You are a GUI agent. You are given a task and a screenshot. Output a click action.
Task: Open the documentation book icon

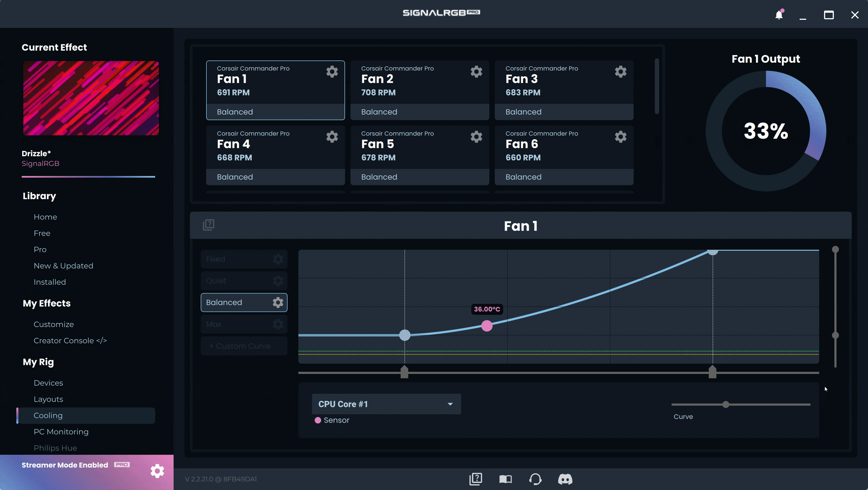(x=505, y=479)
